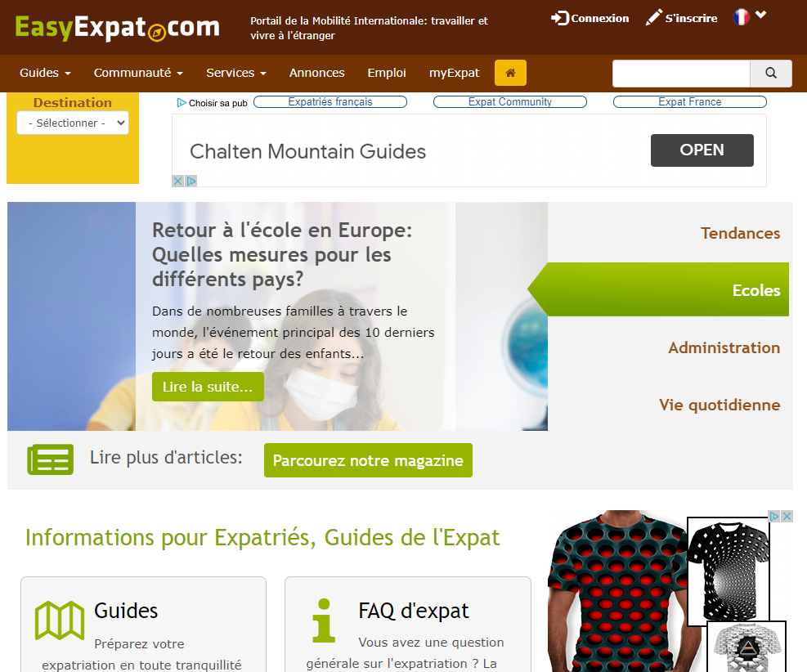Viewport: 807px width, 672px height.
Task: Click the Choisir sa pub ad icon
Action: 182,103
